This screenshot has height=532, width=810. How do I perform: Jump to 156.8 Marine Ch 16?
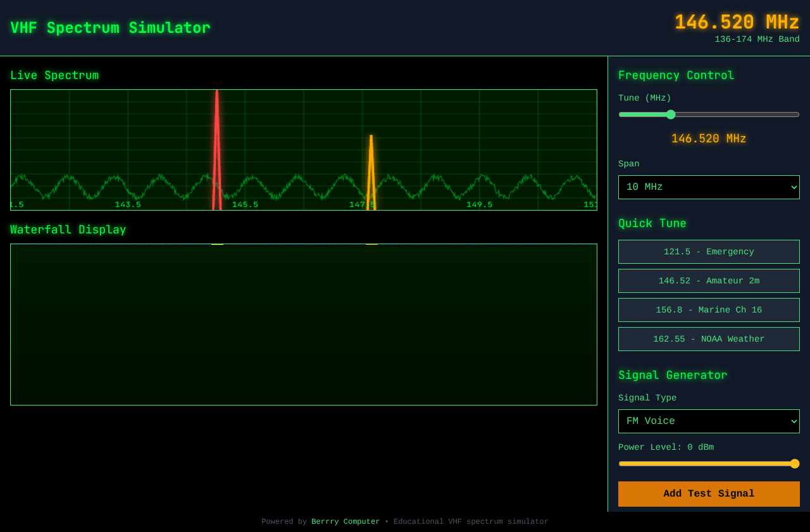(x=709, y=310)
